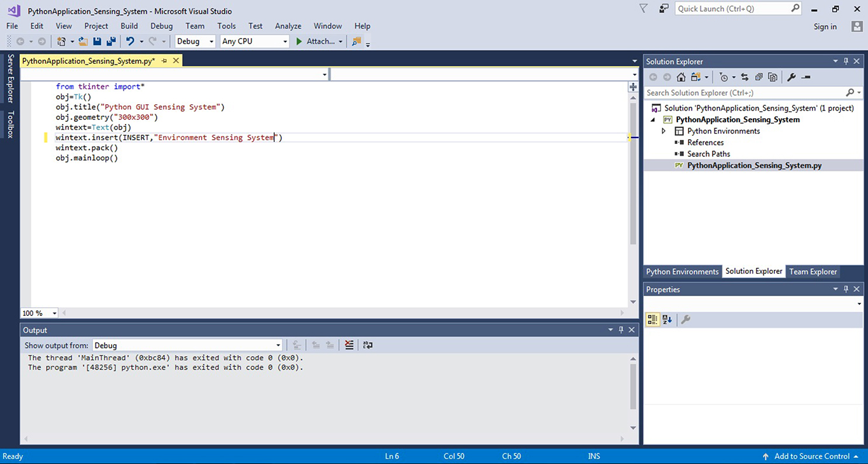This screenshot has height=464, width=868.
Task: Click the Quick Launch search field
Action: pos(739,9)
